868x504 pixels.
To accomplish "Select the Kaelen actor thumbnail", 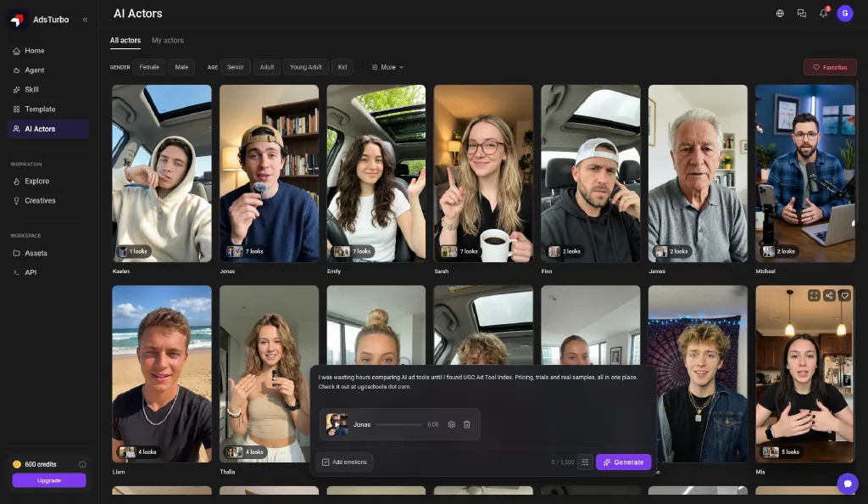I will tap(162, 173).
